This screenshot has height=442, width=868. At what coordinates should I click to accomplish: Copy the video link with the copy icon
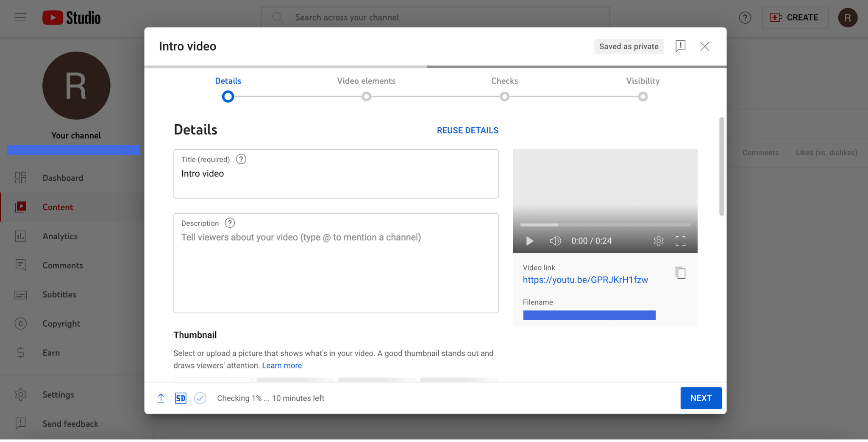point(680,273)
